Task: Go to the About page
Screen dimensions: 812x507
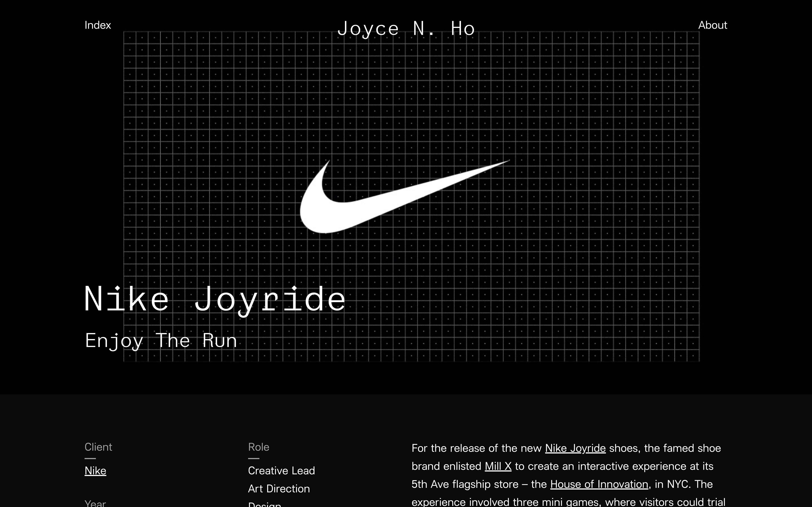Action: tap(712, 25)
